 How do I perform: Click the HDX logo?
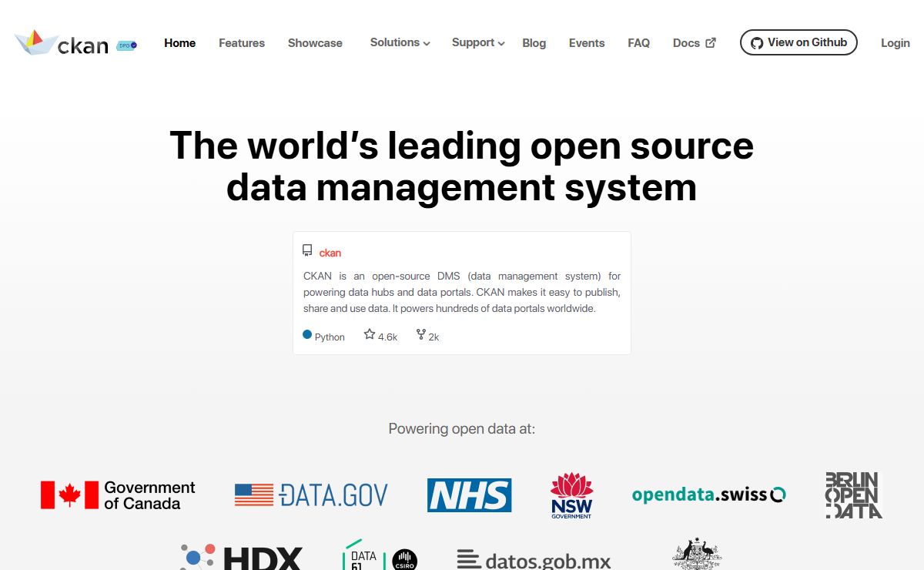pyautogui.click(x=242, y=558)
